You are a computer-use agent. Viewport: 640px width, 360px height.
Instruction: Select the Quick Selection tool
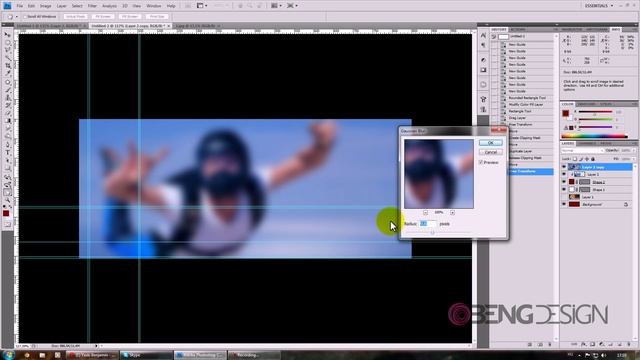(x=7, y=58)
